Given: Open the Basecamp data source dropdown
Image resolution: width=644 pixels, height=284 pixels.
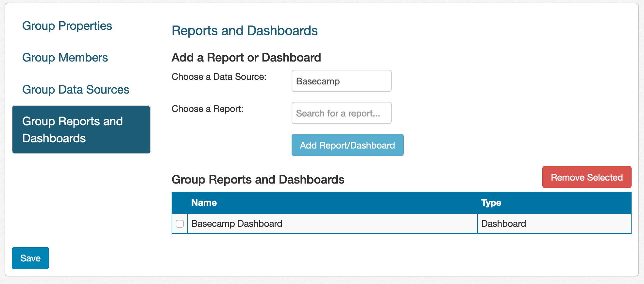Looking at the screenshot, I should [x=341, y=81].
